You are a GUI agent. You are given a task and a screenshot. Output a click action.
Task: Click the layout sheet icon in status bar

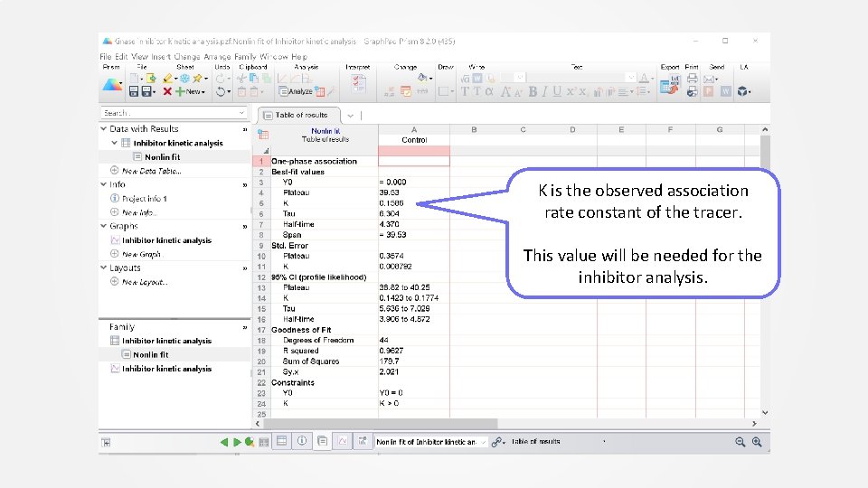click(x=363, y=442)
